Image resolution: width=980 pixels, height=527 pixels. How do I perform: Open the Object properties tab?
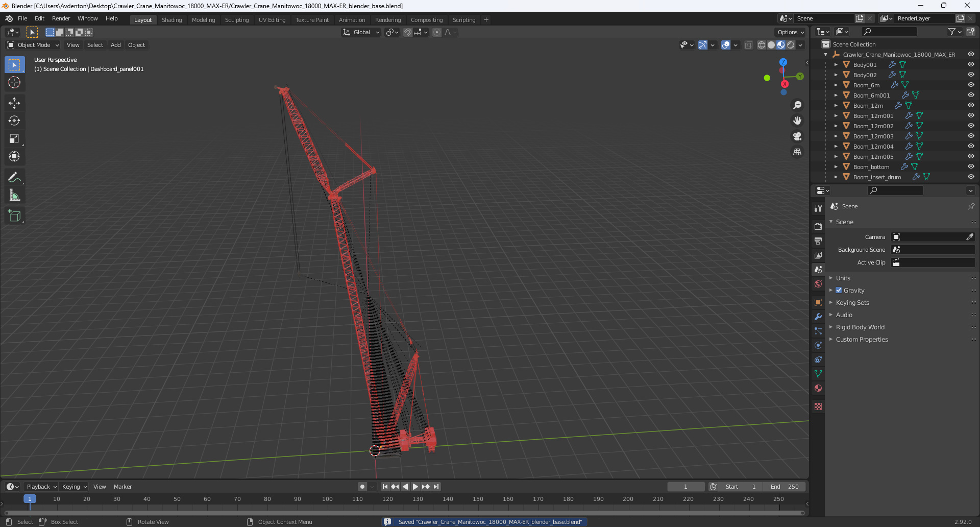pos(818,302)
